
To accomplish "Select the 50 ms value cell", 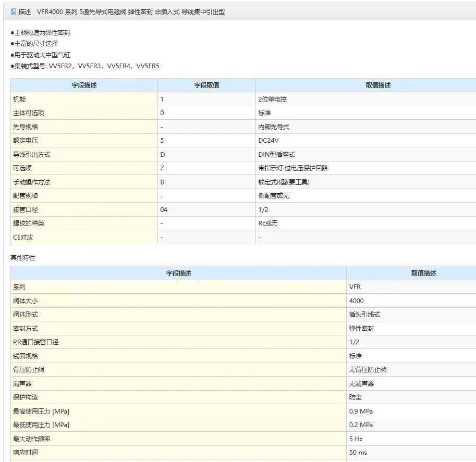I will pos(411,452).
